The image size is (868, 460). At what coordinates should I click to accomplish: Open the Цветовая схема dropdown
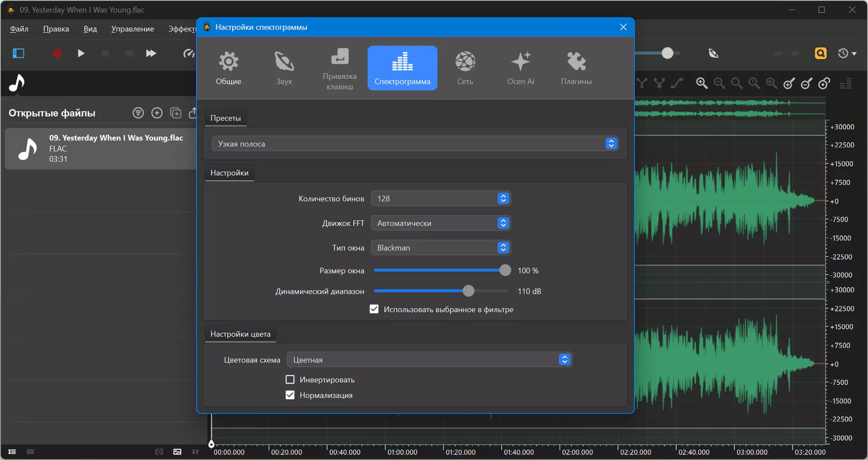click(x=429, y=360)
